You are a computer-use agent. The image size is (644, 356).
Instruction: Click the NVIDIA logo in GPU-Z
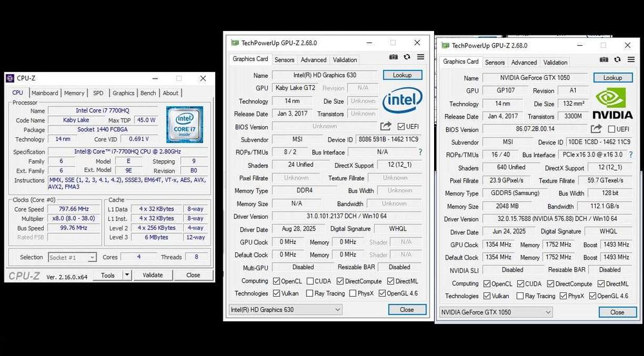point(612,103)
